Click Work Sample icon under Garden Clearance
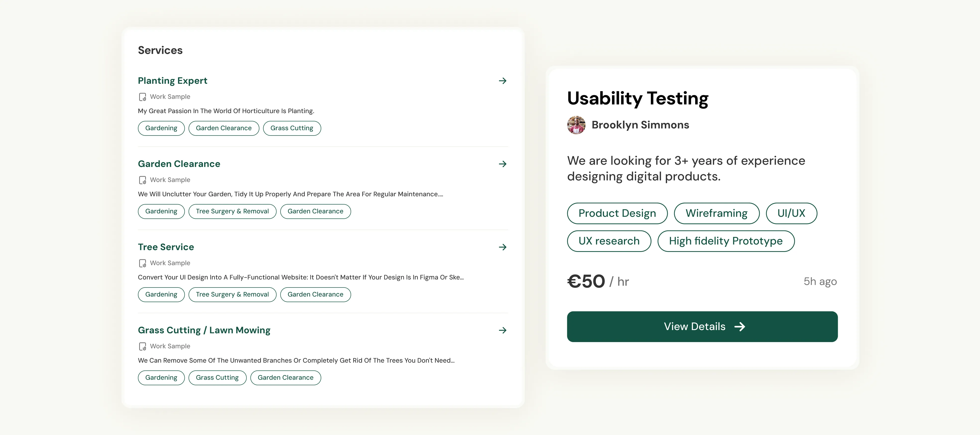 point(142,180)
